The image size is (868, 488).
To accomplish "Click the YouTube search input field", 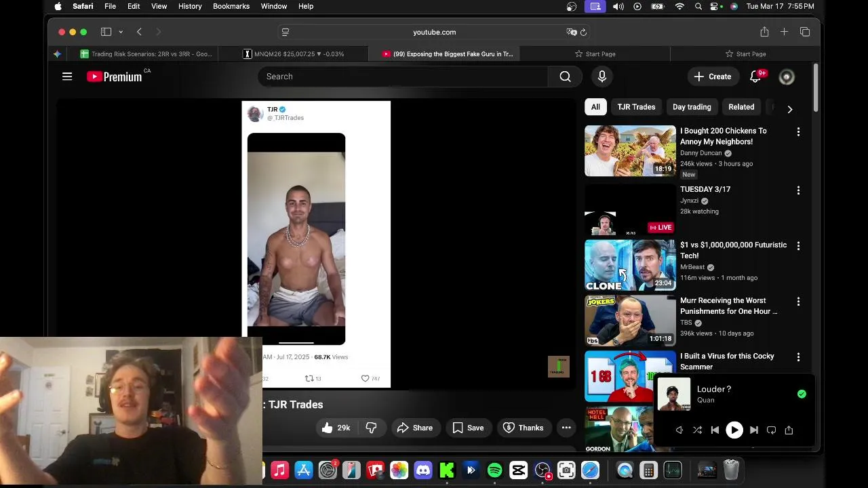I will (403, 77).
